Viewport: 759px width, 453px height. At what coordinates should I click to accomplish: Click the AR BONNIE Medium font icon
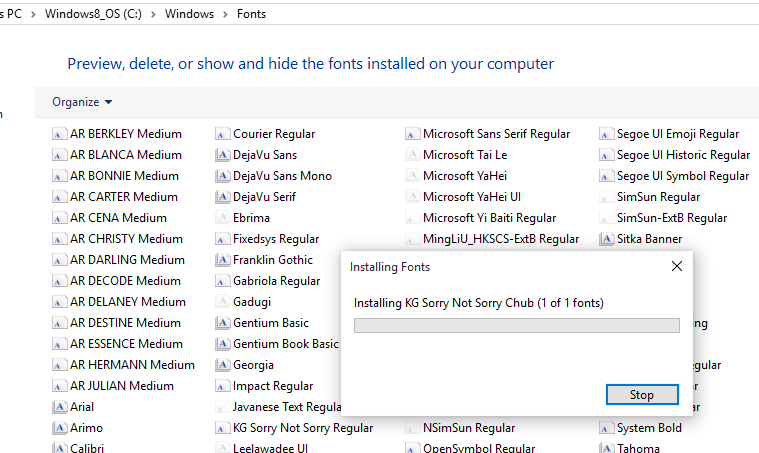pos(59,176)
